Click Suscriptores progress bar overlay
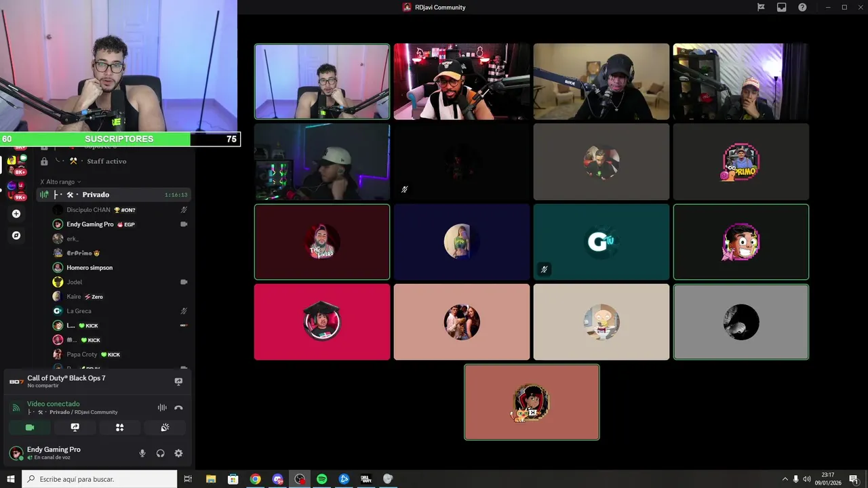The width and height of the screenshot is (868, 488). point(120,139)
